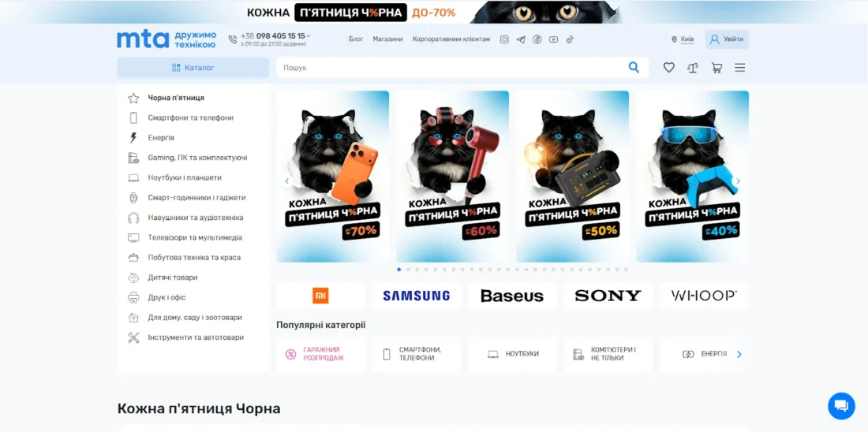This screenshot has height=432, width=868.
Task: Open the TikTok social icon
Action: (x=571, y=39)
